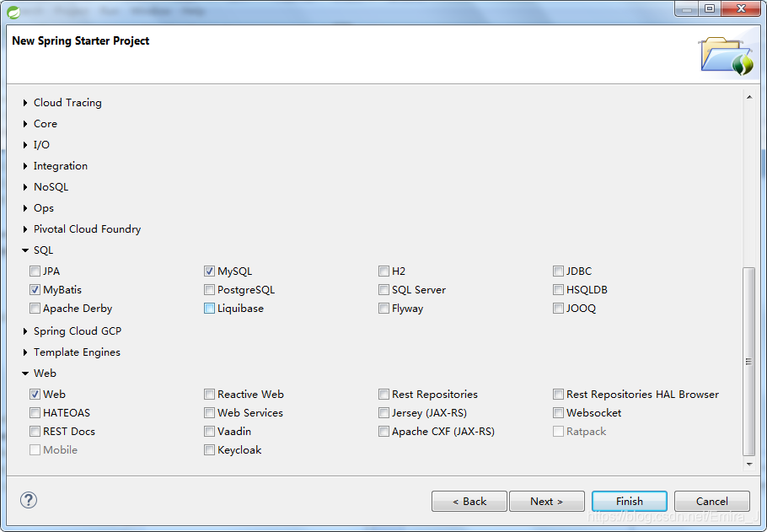The width and height of the screenshot is (767, 532).
Task: Select the Pivotal Cloud Foundry label
Action: coord(87,229)
